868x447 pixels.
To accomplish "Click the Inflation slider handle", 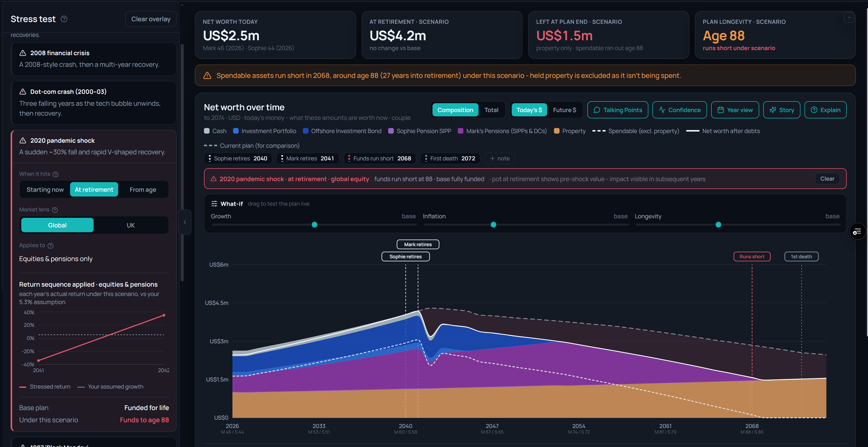I will pyautogui.click(x=493, y=224).
